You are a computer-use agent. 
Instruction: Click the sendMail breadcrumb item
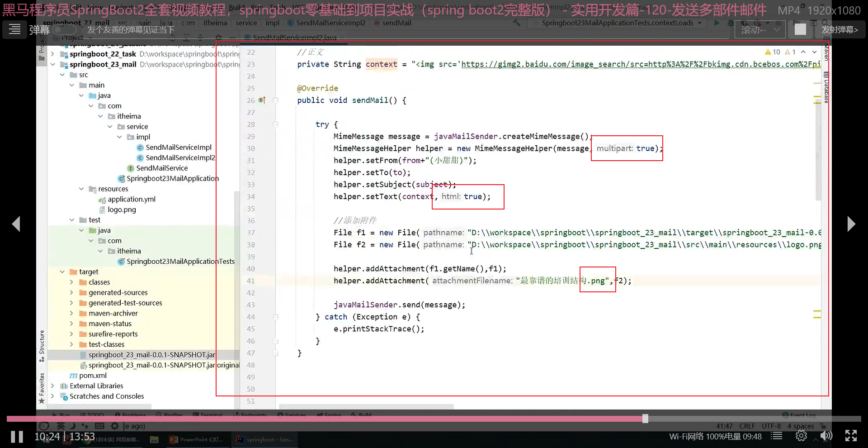(393, 23)
